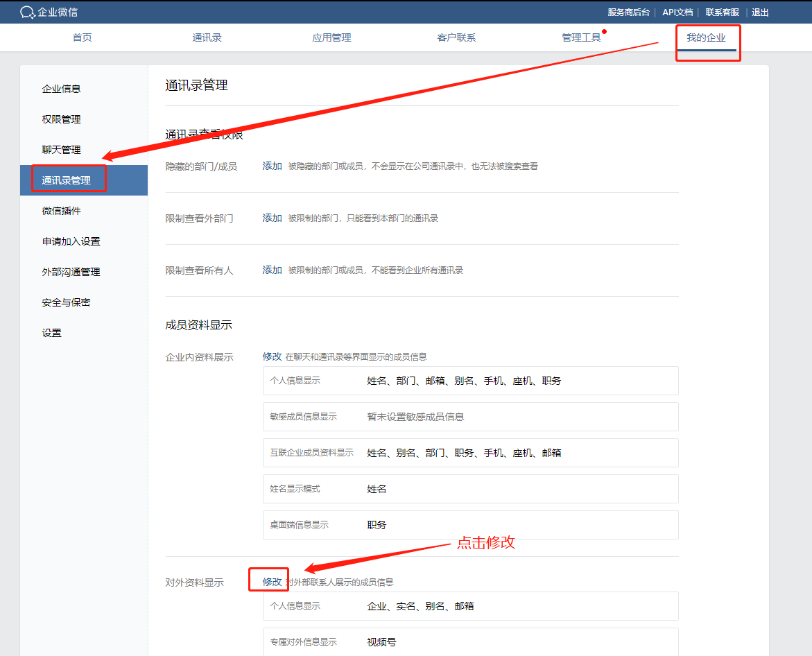This screenshot has width=812, height=656.
Task: Open 管理工具 tab with red dot
Action: (x=581, y=37)
